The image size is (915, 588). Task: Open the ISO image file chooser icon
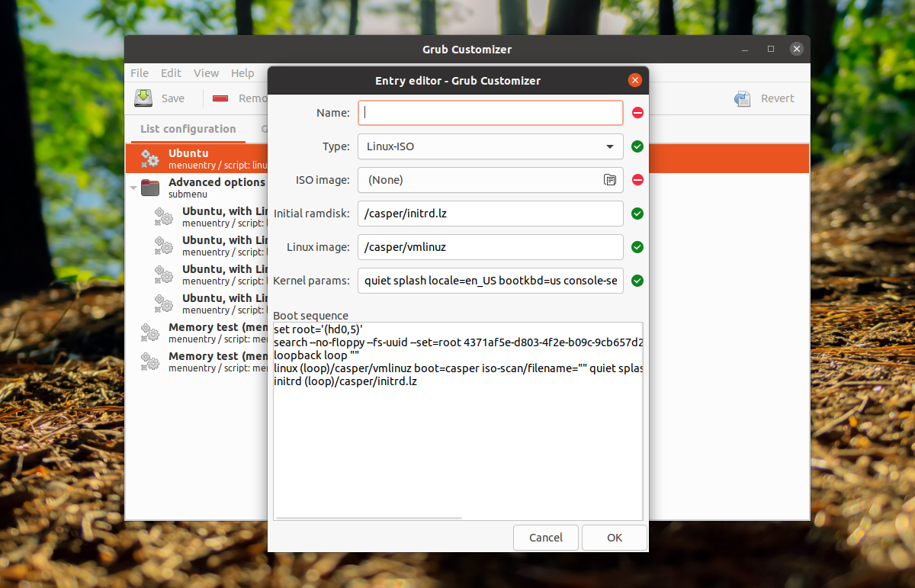click(x=609, y=180)
